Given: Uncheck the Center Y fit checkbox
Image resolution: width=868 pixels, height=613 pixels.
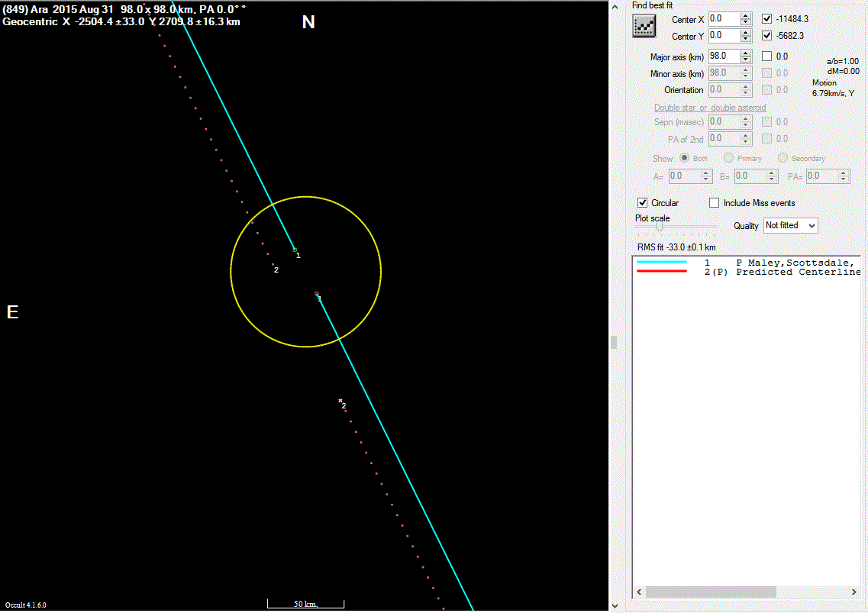Looking at the screenshot, I should (x=767, y=36).
